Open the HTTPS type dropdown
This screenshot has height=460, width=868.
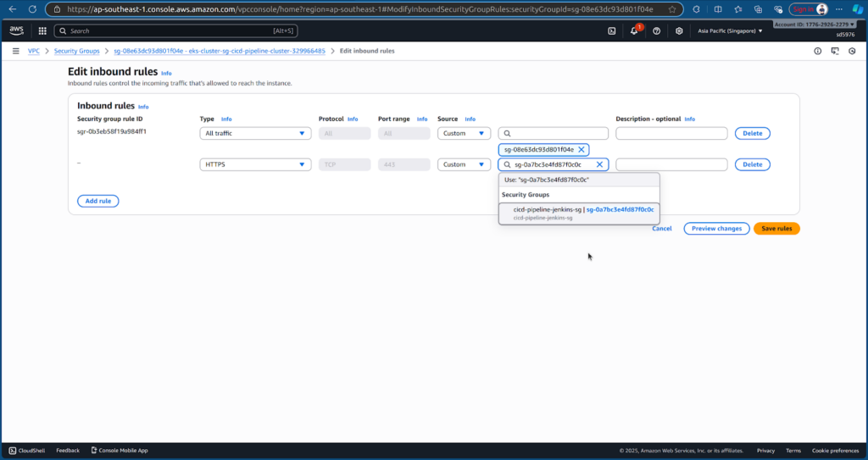coord(255,164)
